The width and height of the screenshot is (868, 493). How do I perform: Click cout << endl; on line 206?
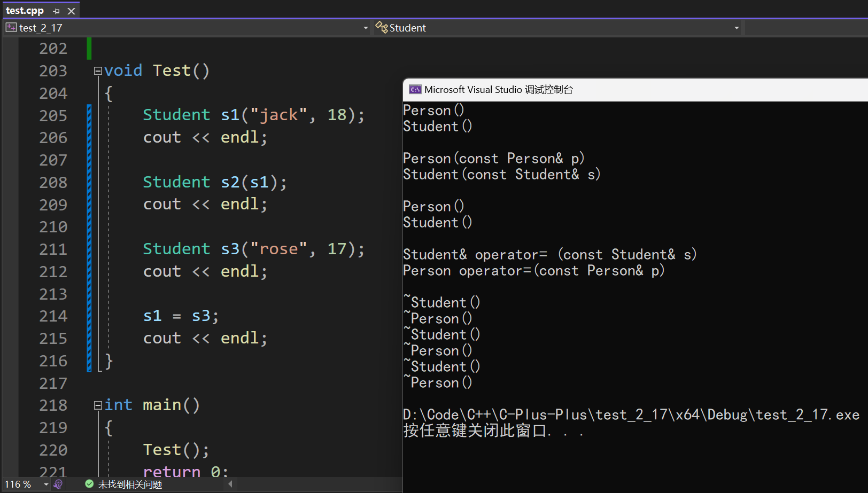(x=205, y=137)
